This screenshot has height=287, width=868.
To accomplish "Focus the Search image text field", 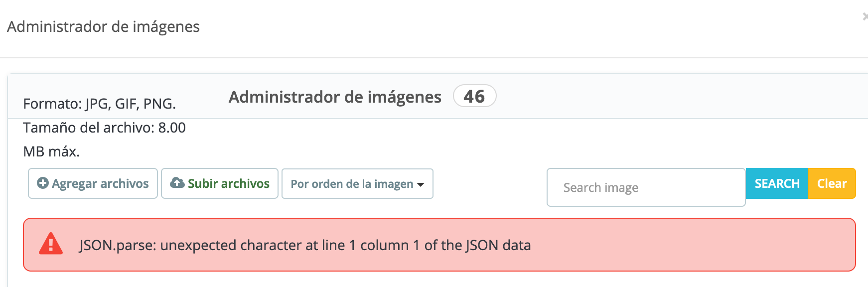I will [646, 187].
